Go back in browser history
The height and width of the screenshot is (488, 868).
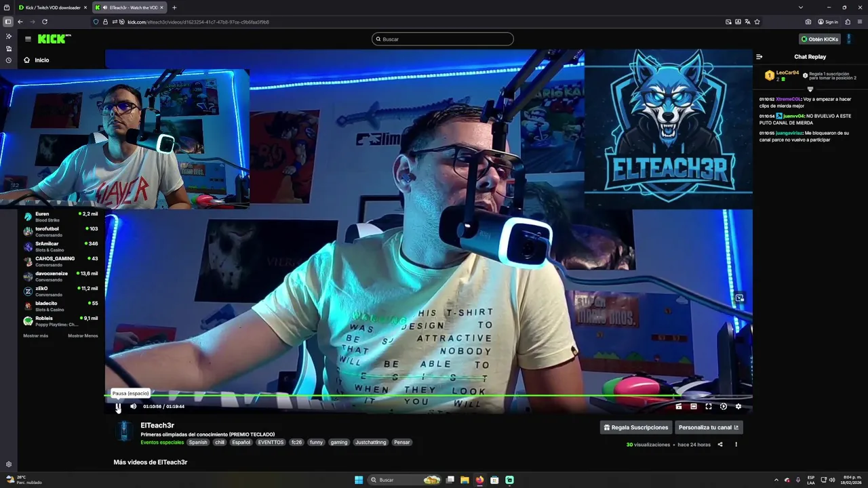(x=20, y=22)
